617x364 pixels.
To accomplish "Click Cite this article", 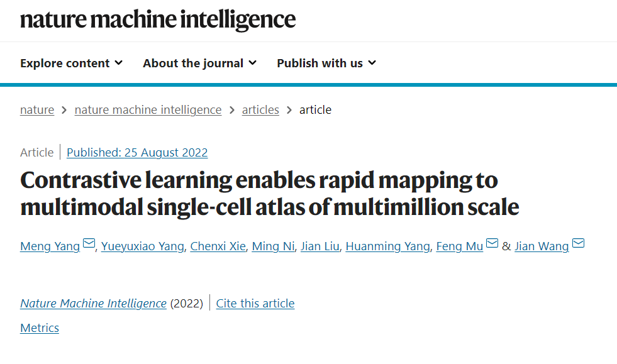I will coord(255,304).
